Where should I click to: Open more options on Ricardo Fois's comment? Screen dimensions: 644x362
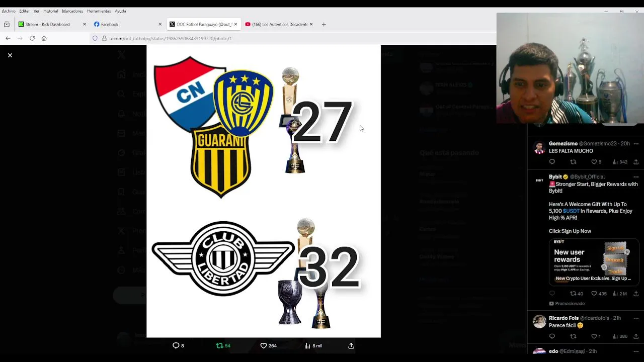[636, 318]
